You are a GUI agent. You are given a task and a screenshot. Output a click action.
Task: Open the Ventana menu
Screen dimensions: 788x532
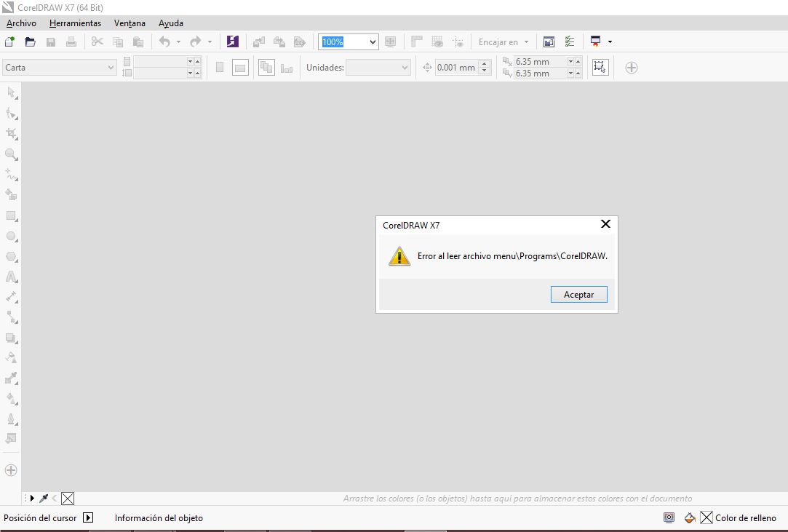tap(130, 23)
